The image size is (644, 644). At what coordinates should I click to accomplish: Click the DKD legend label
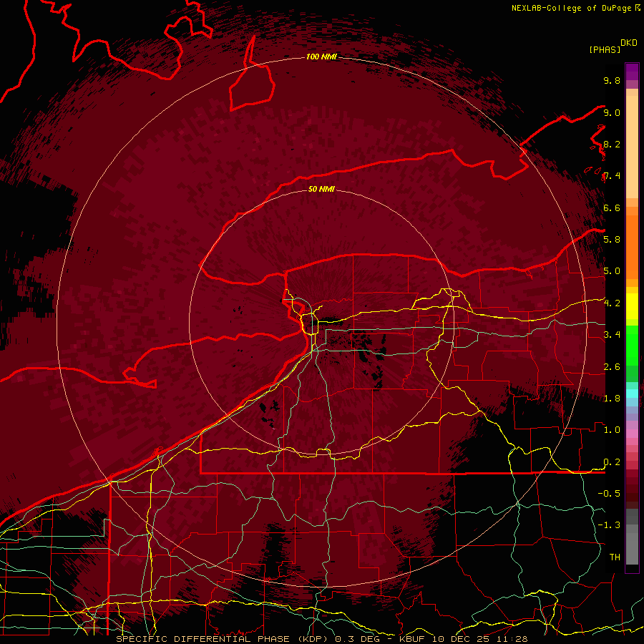click(629, 43)
